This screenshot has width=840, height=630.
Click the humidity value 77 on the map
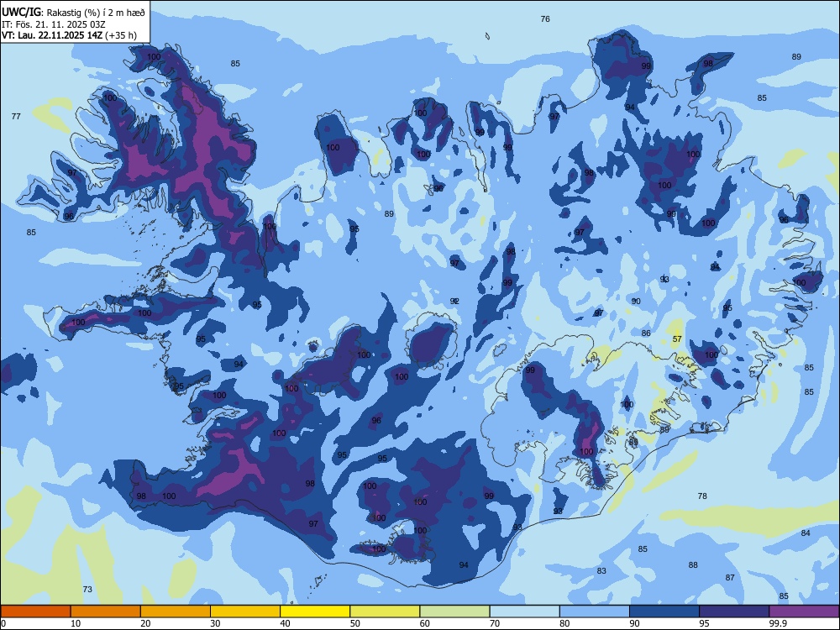(x=16, y=116)
